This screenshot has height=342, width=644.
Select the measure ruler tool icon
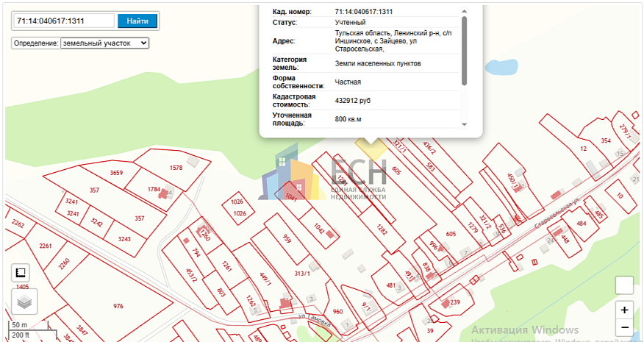click(21, 273)
